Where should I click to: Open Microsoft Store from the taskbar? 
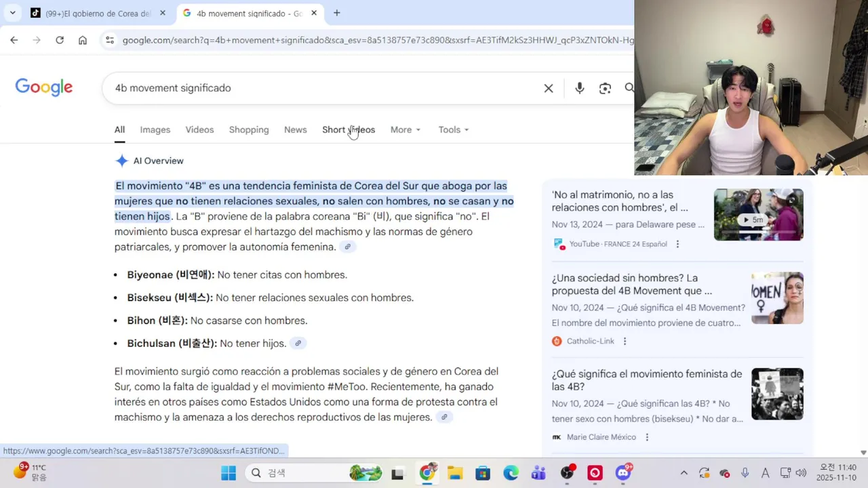pos(483,473)
